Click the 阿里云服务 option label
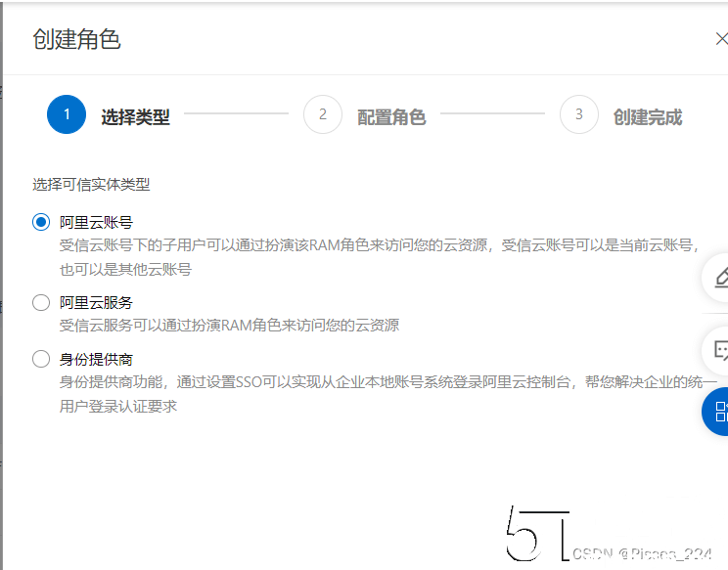This screenshot has height=570, width=728. tap(96, 303)
